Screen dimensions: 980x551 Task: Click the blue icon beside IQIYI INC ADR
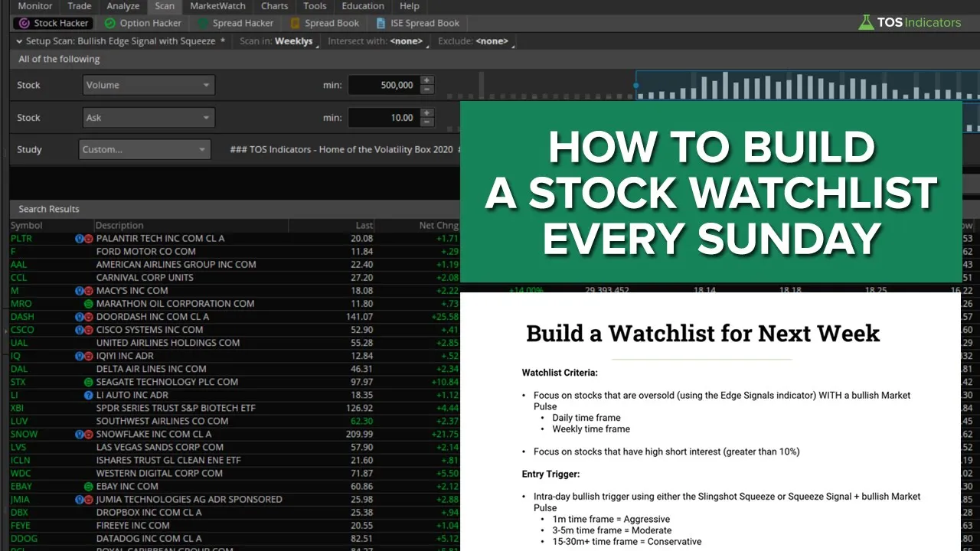[x=79, y=356]
